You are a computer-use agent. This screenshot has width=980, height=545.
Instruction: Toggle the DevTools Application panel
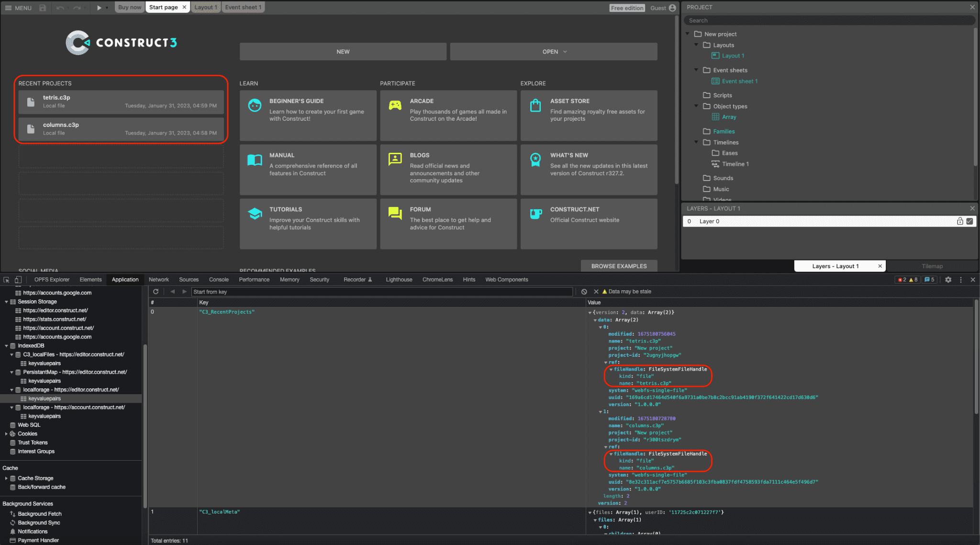click(125, 280)
